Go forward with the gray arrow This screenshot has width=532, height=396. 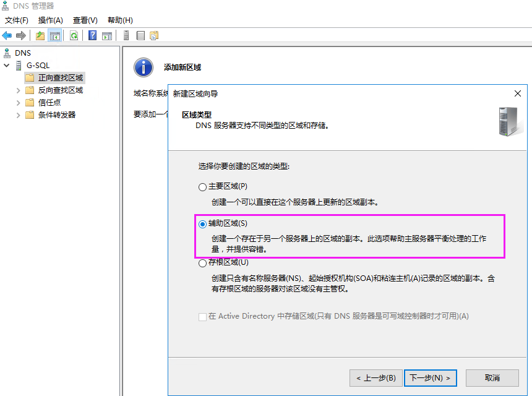click(x=21, y=35)
